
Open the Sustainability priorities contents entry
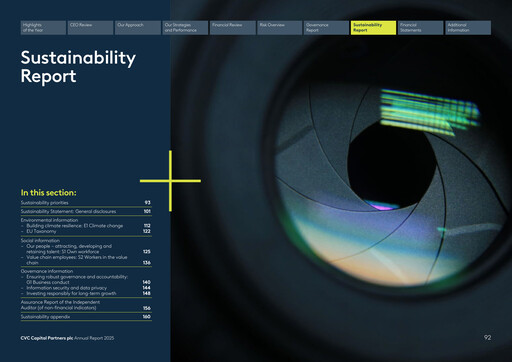point(86,203)
